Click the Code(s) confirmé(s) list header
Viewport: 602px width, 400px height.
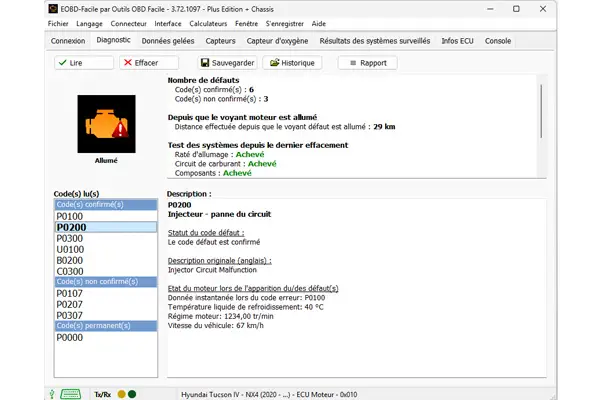[106, 205]
